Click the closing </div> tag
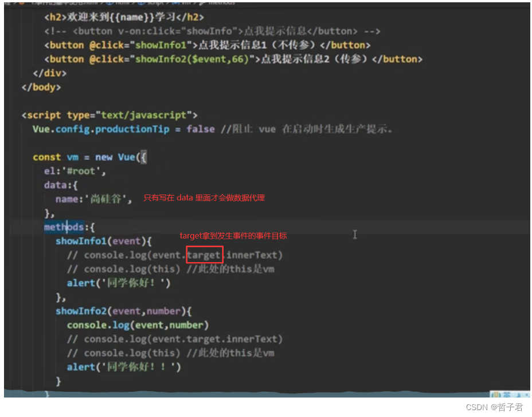This screenshot has width=532, height=417. [x=49, y=73]
